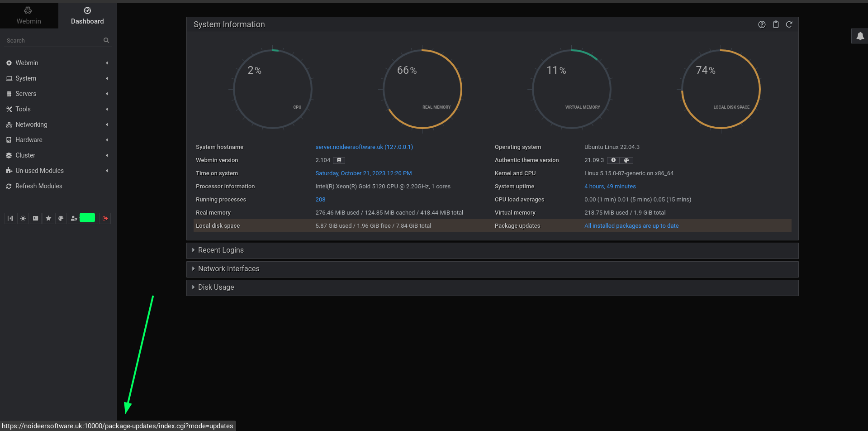Click Webmin version release notes icon

[339, 160]
